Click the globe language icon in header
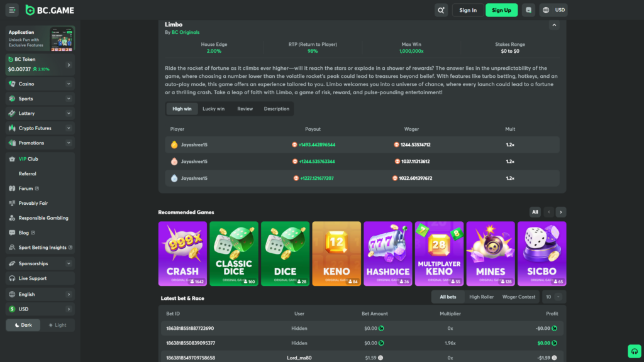644x362 pixels. click(546, 10)
